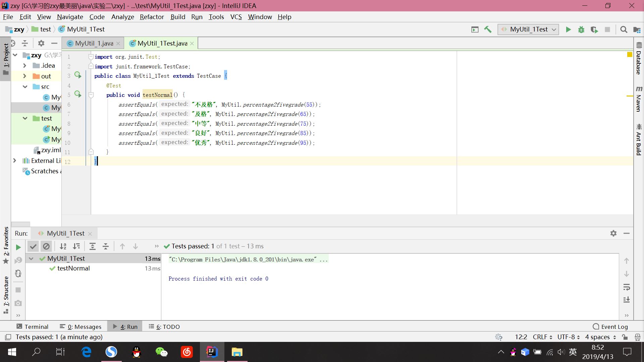Collapse the test folder
Viewport: 644px width, 362px height.
click(25, 118)
